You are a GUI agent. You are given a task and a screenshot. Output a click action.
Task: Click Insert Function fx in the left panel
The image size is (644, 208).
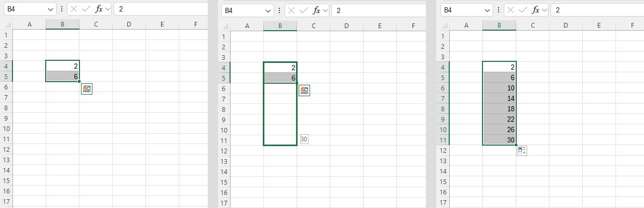99,9
